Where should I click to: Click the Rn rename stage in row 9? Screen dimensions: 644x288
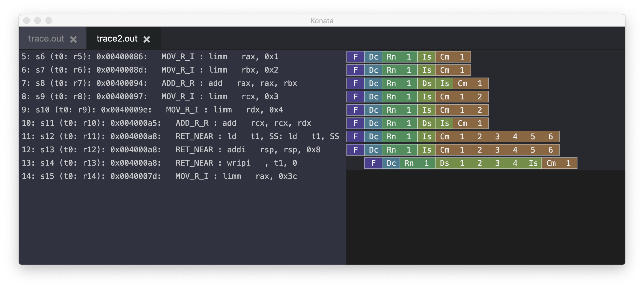point(400,110)
